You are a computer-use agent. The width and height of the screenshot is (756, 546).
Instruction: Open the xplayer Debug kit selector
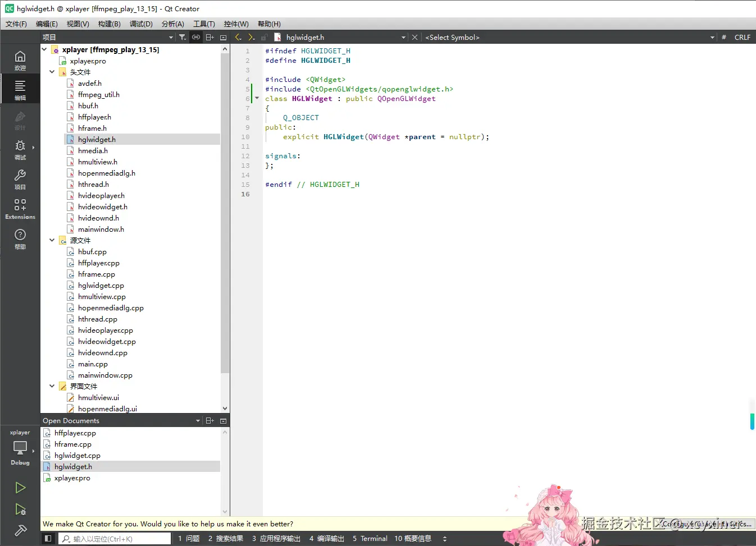click(x=20, y=448)
